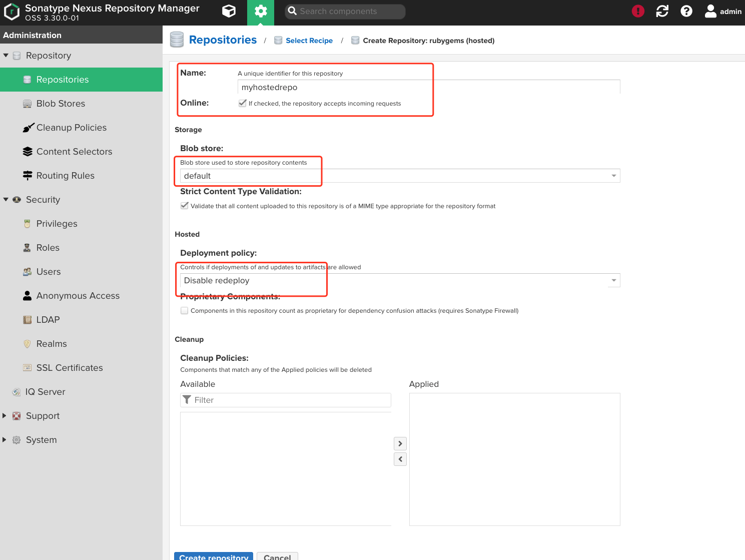This screenshot has height=560, width=745.
Task: Open Blob Stores in sidebar
Action: click(81, 104)
